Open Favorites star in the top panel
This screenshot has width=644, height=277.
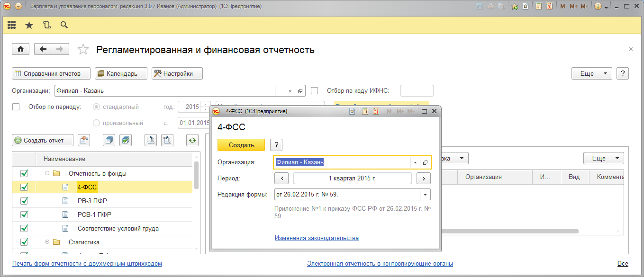29,25
